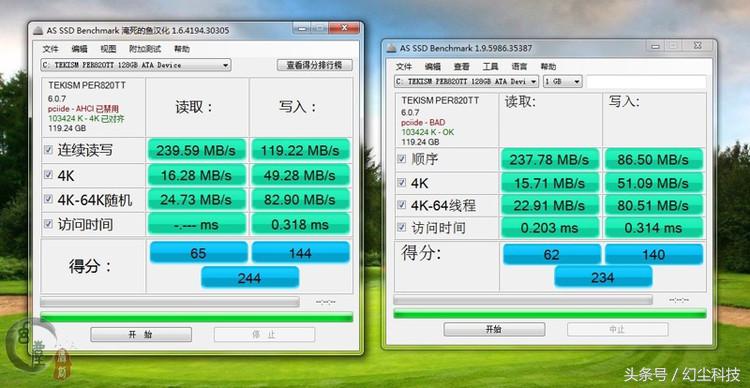Click 0.203 ms read access time
Image resolution: width=750 pixels, height=388 pixels.
(550, 228)
